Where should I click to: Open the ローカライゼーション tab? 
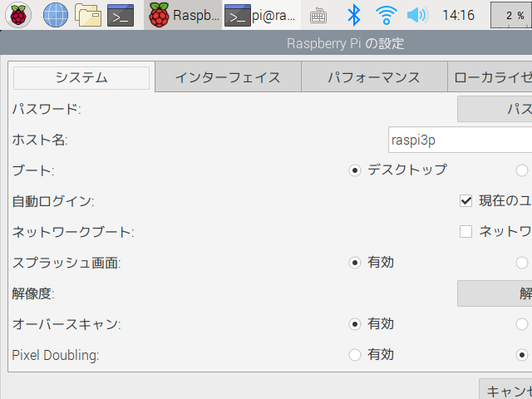[x=490, y=78]
